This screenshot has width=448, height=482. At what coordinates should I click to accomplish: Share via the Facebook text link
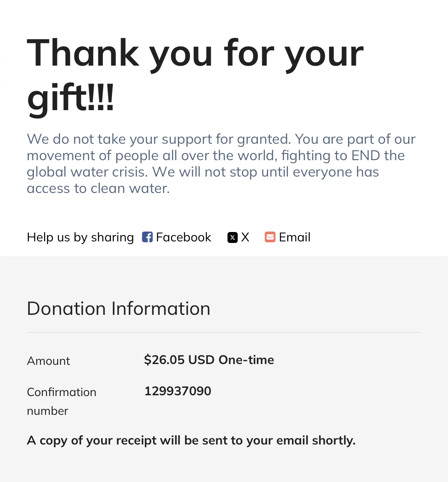pos(183,237)
